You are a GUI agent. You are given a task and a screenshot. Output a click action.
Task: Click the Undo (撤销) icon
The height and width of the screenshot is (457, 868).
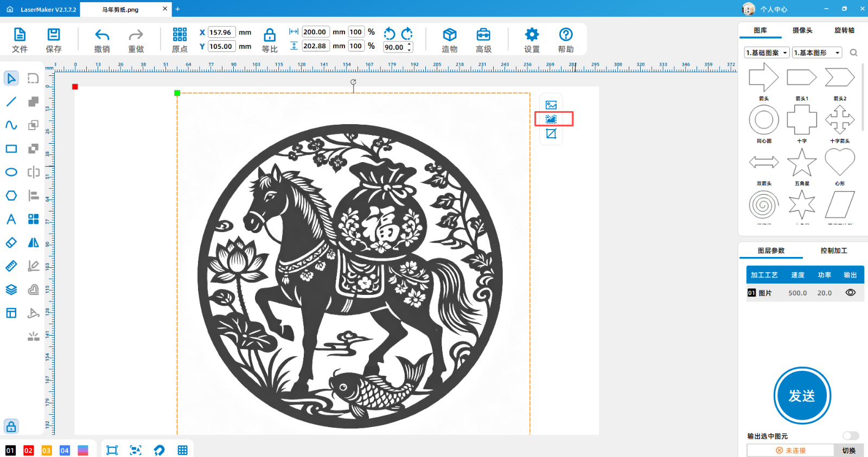tap(102, 36)
